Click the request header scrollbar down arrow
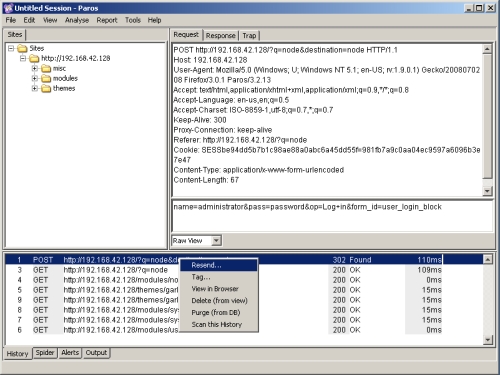The width and height of the screenshot is (500, 375). click(487, 191)
